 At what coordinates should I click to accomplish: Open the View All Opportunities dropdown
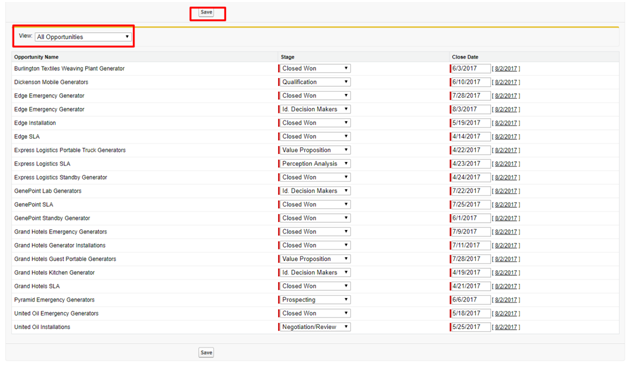[83, 37]
